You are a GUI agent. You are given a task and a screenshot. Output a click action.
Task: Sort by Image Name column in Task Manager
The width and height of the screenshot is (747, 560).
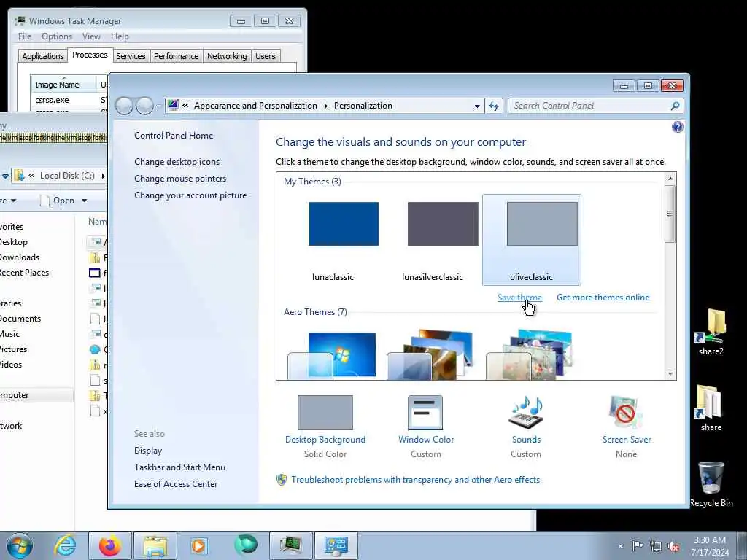point(63,85)
